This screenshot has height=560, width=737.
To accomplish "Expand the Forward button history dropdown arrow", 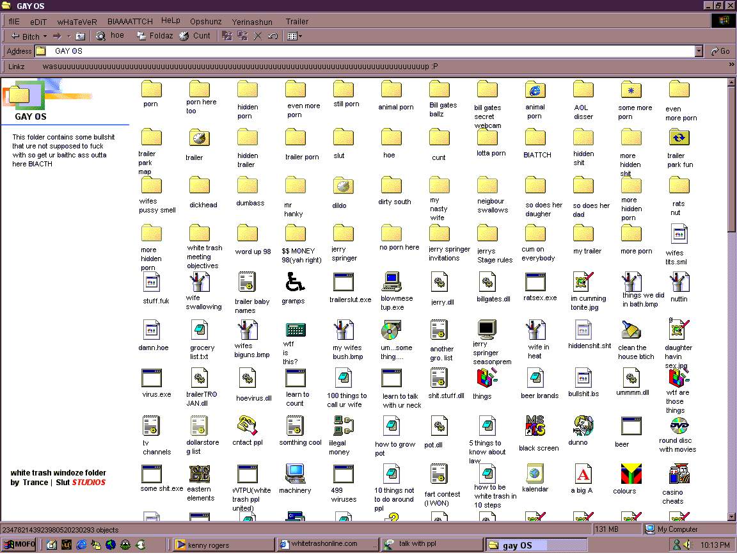I will (x=68, y=36).
